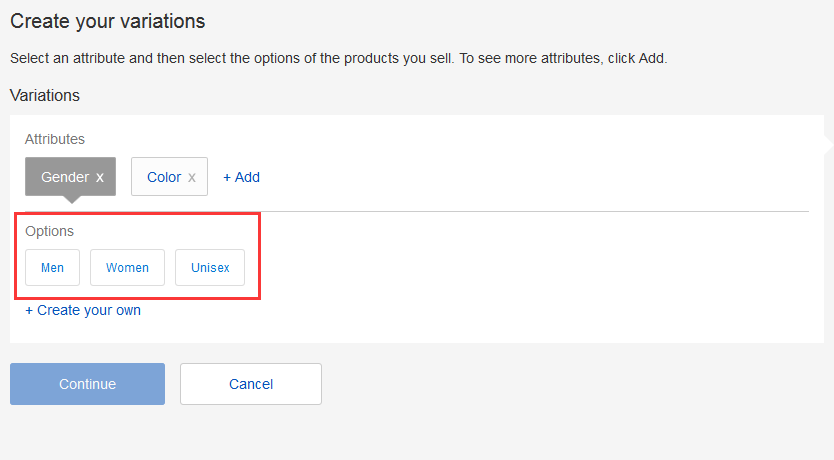834x460 pixels.
Task: Remove the Gender attribute with its x
Action: pyautogui.click(x=100, y=177)
